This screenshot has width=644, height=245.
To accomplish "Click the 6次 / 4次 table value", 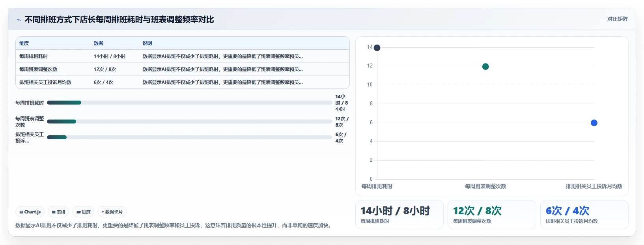I will pyautogui.click(x=103, y=82).
